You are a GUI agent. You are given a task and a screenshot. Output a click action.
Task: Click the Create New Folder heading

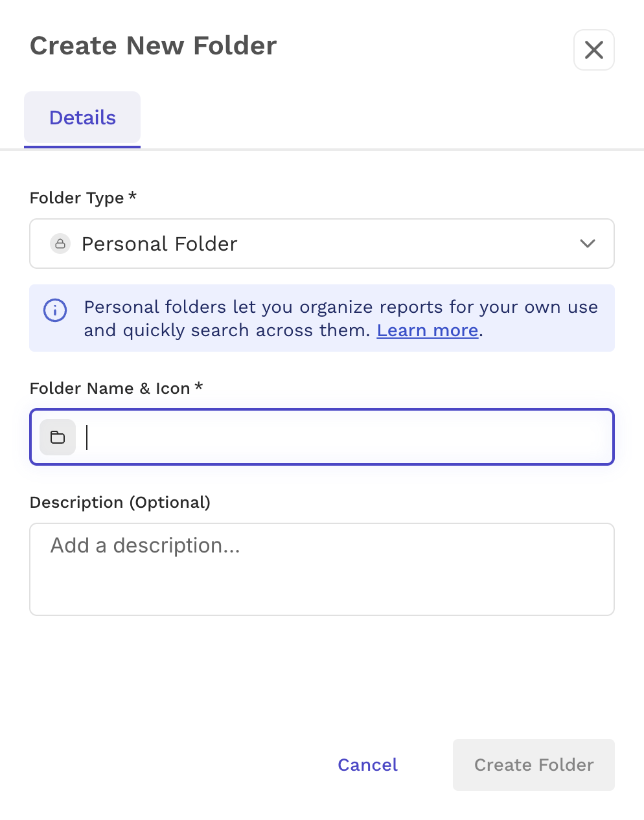[154, 46]
